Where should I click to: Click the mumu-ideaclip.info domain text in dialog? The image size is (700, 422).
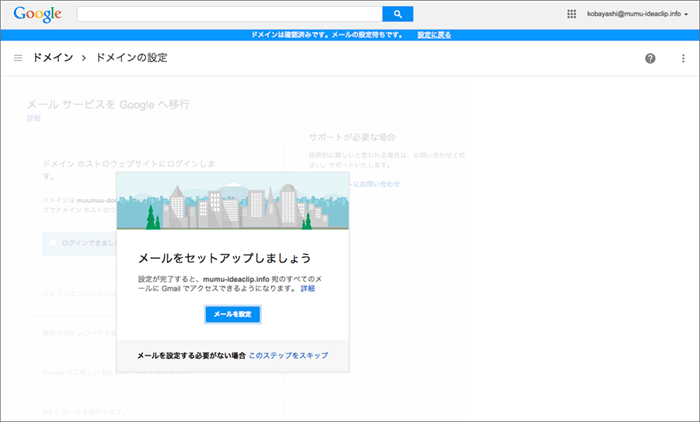point(236,279)
